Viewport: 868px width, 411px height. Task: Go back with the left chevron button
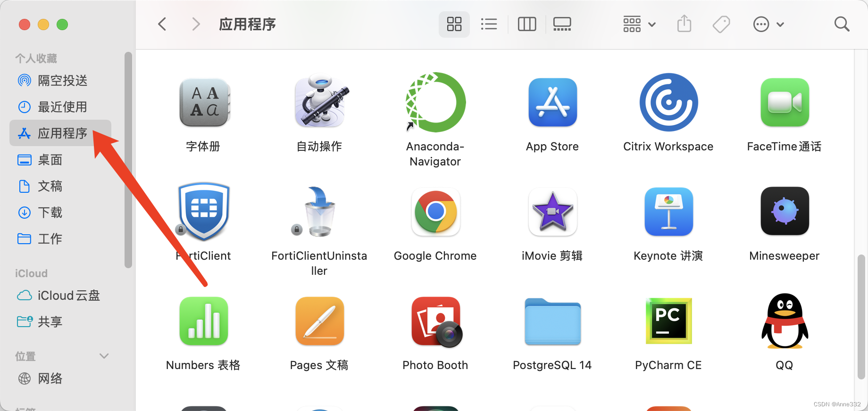pyautogui.click(x=162, y=24)
